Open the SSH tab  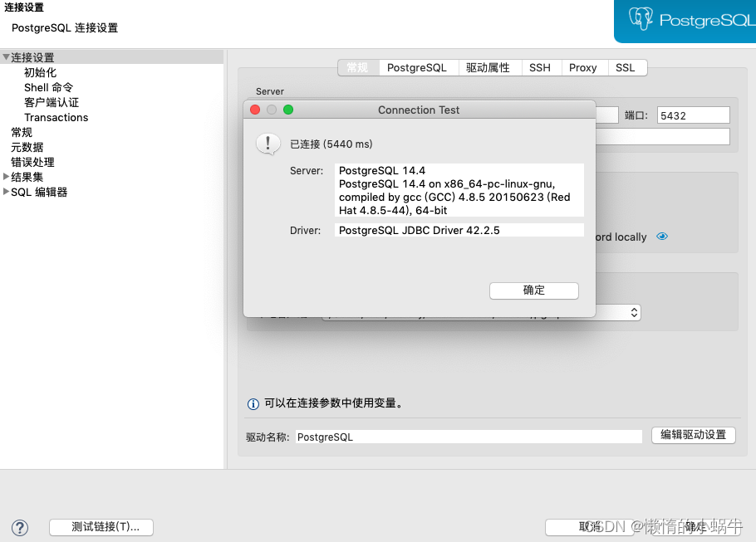(540, 68)
